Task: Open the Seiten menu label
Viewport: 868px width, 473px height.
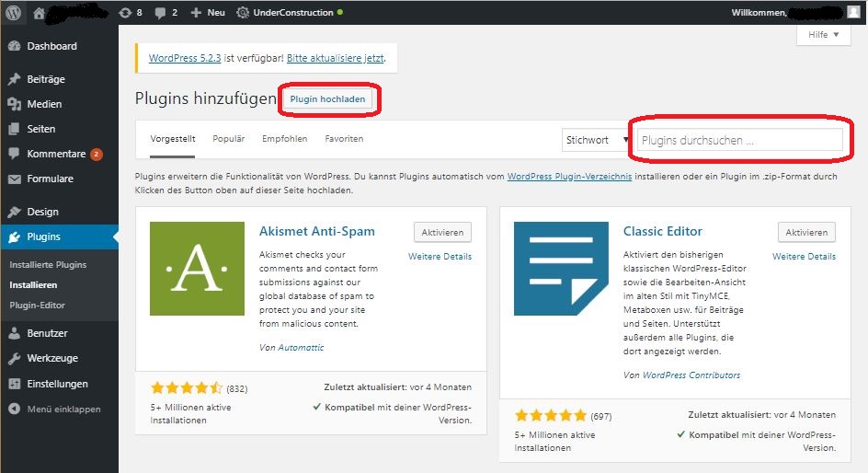Action: 41,129
